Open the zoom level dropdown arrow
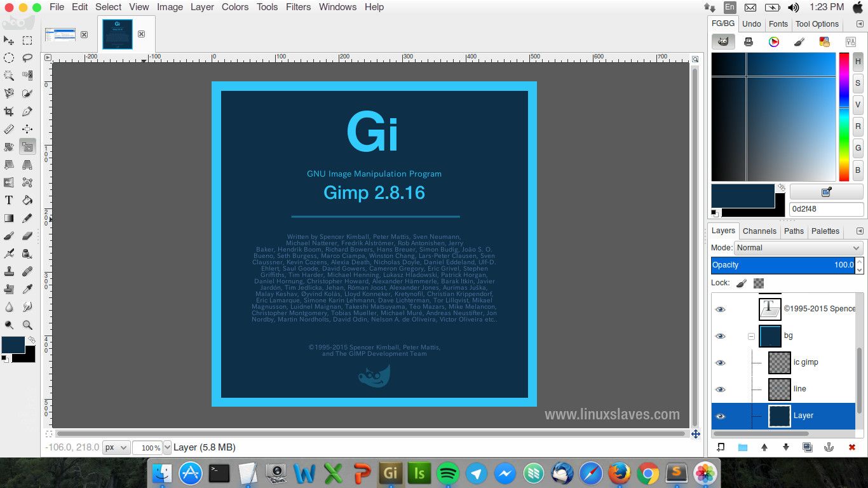868x488 pixels. pos(168,447)
